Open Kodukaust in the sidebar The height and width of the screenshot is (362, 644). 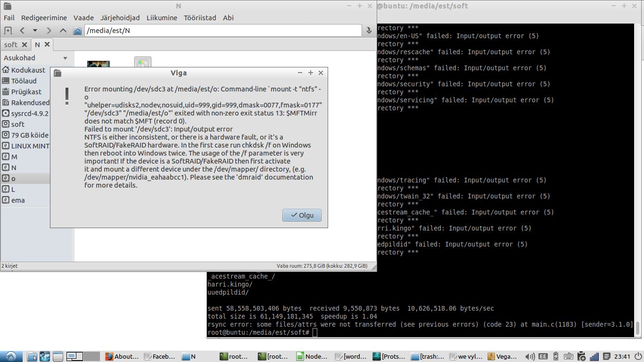click(24, 70)
